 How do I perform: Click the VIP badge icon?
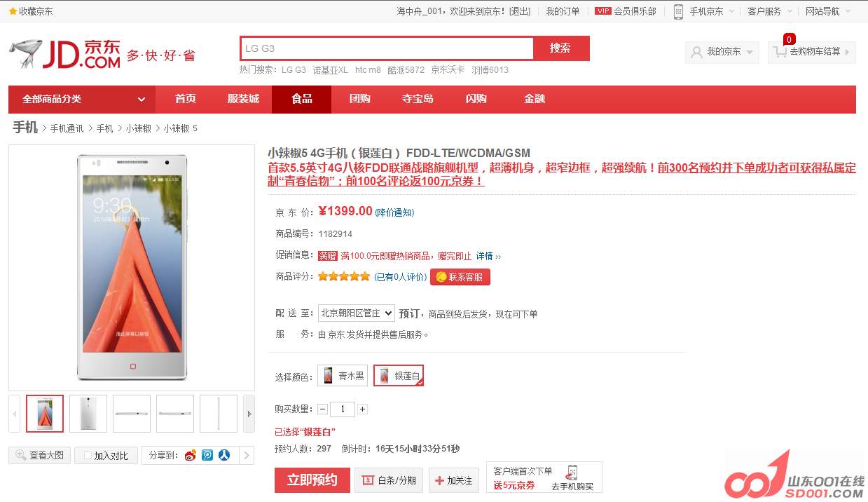(x=602, y=11)
